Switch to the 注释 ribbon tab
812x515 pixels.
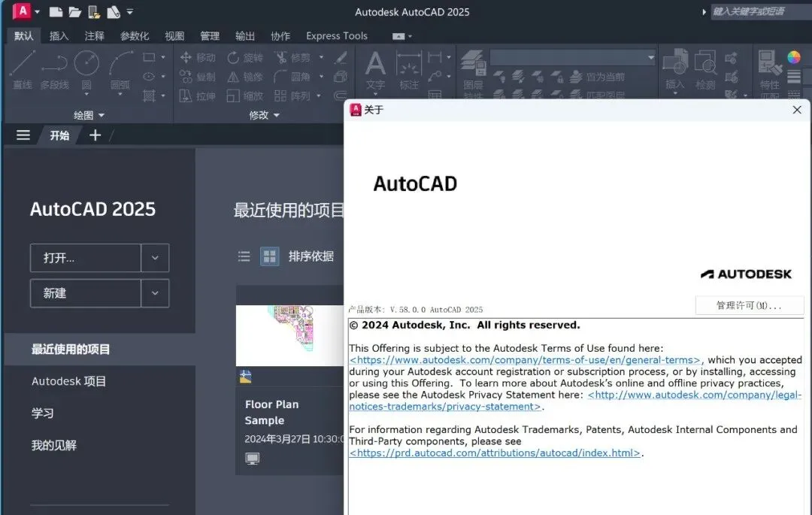(x=94, y=36)
